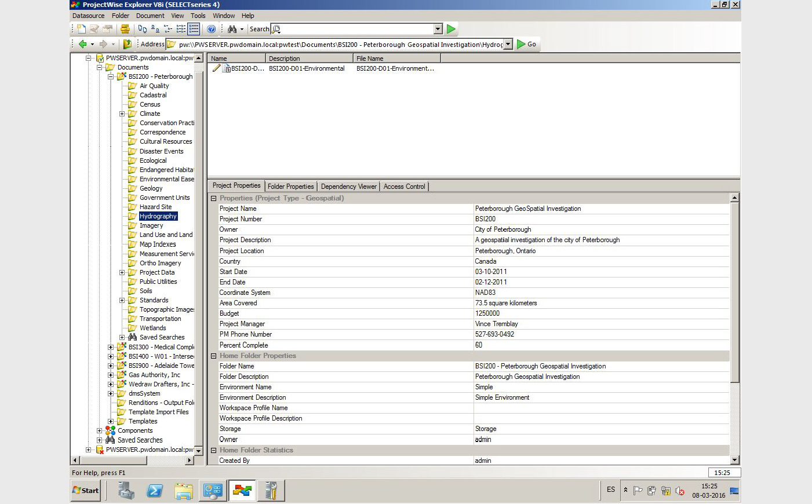Open the Address bar dropdown
812x504 pixels.
508,44
